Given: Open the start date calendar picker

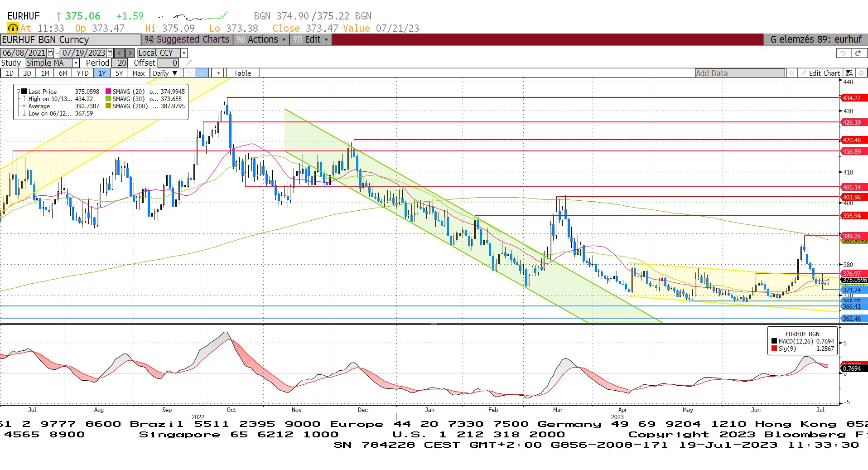Looking at the screenshot, I should coord(50,53).
